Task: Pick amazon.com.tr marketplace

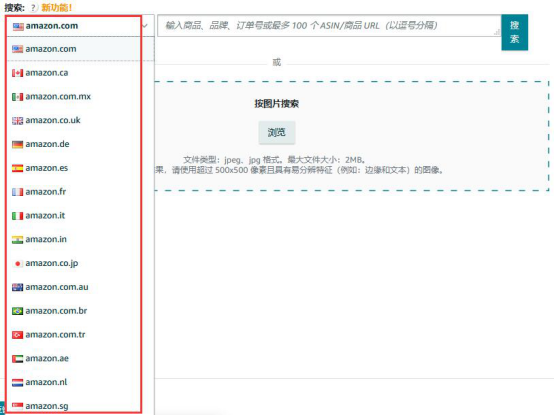Action: 81,334
